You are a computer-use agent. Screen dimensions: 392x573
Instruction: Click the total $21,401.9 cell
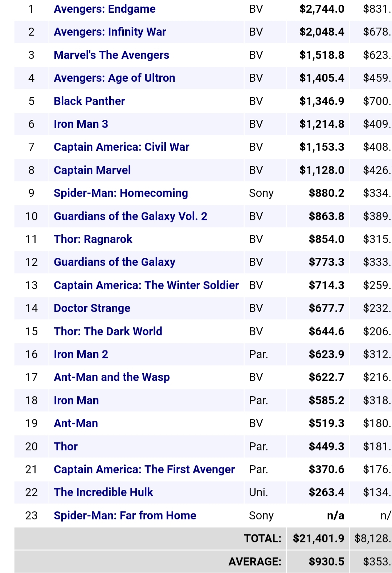tap(318, 539)
